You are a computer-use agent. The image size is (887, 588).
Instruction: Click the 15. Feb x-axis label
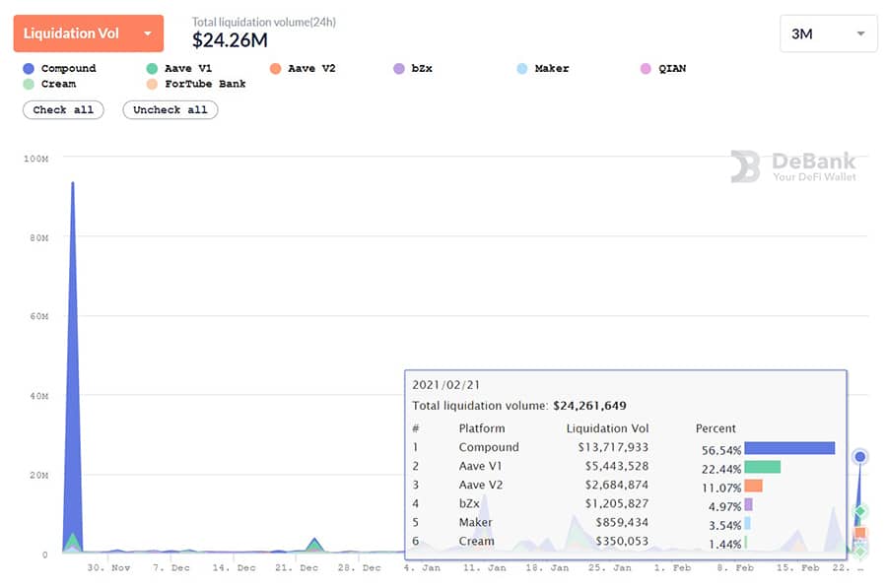[x=797, y=567]
